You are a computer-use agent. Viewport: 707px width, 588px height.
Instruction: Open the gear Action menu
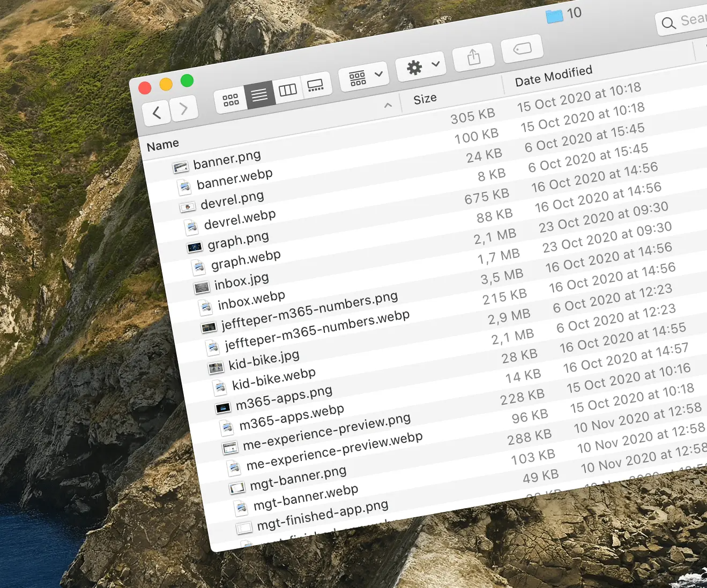(422, 67)
